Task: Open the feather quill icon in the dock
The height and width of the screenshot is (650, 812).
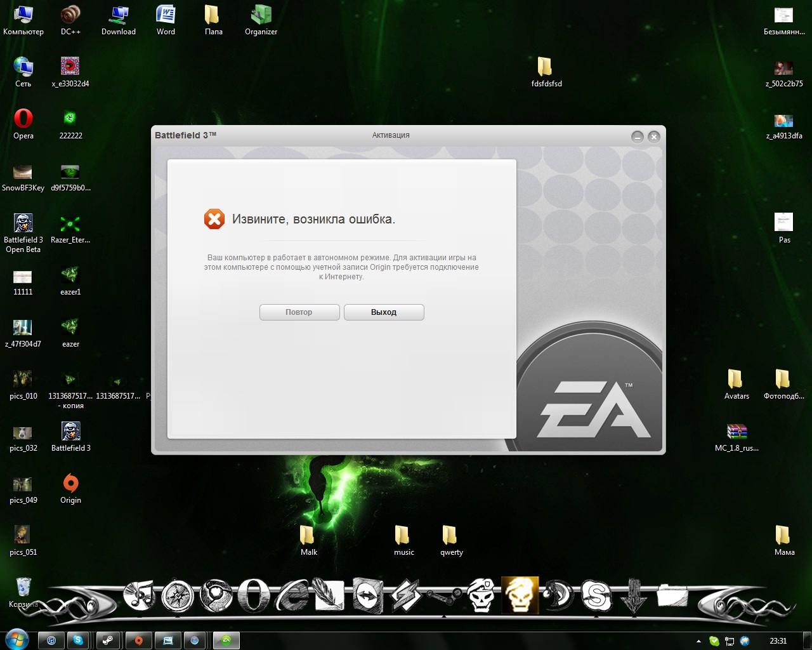Action: 330,597
